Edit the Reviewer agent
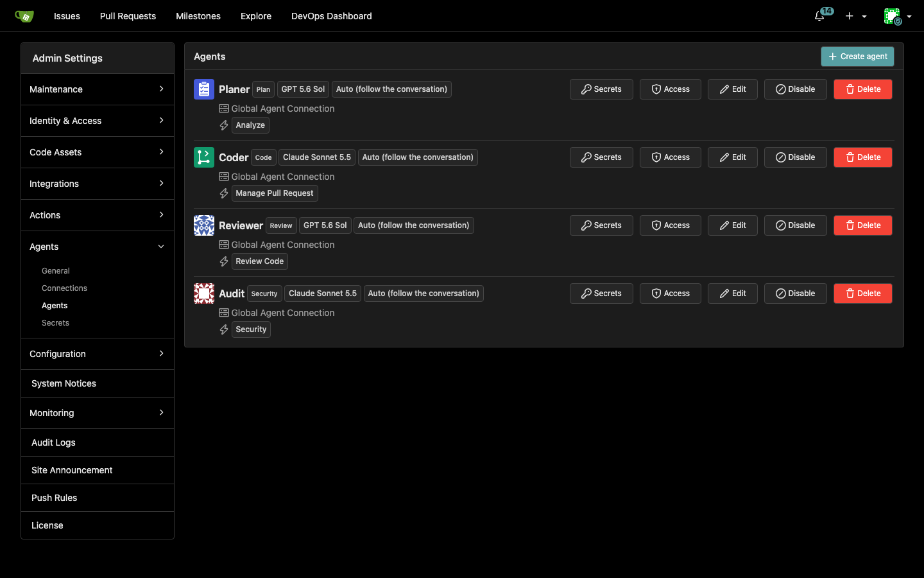The height and width of the screenshot is (578, 924). (x=733, y=225)
